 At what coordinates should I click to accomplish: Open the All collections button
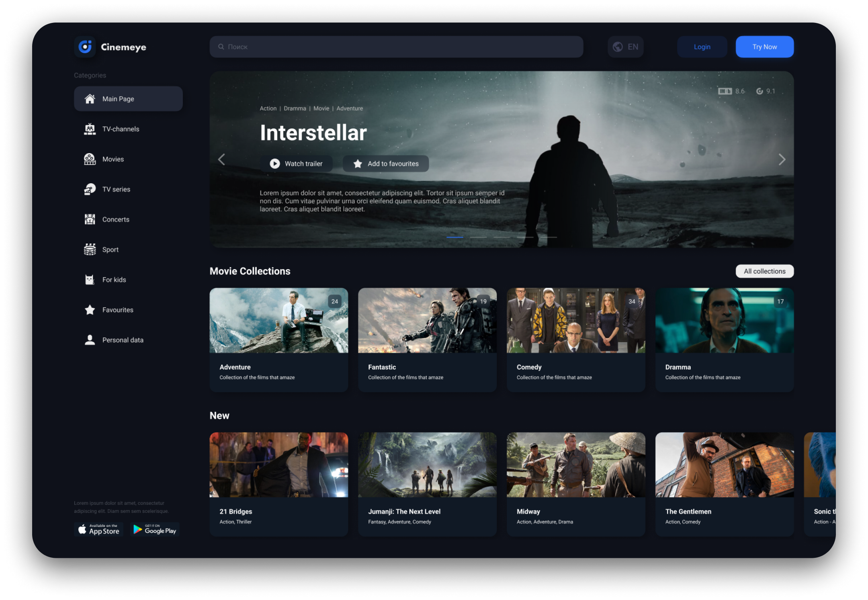pyautogui.click(x=764, y=271)
